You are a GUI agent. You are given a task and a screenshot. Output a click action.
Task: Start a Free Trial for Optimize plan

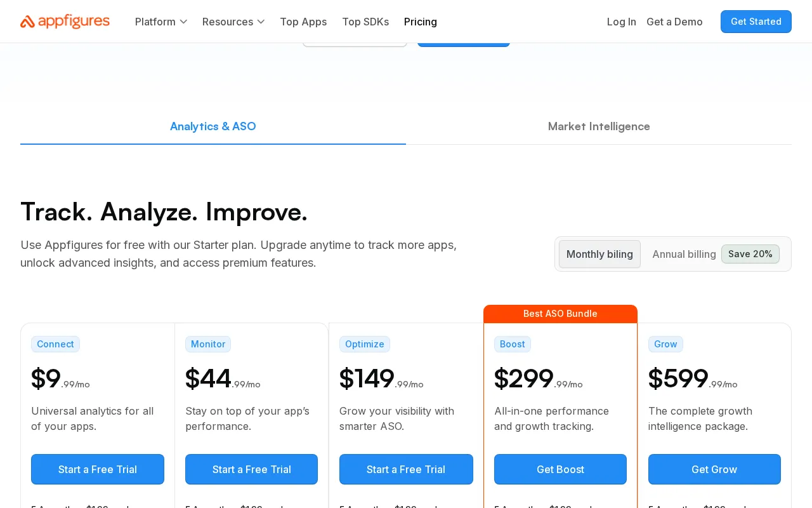click(x=406, y=469)
